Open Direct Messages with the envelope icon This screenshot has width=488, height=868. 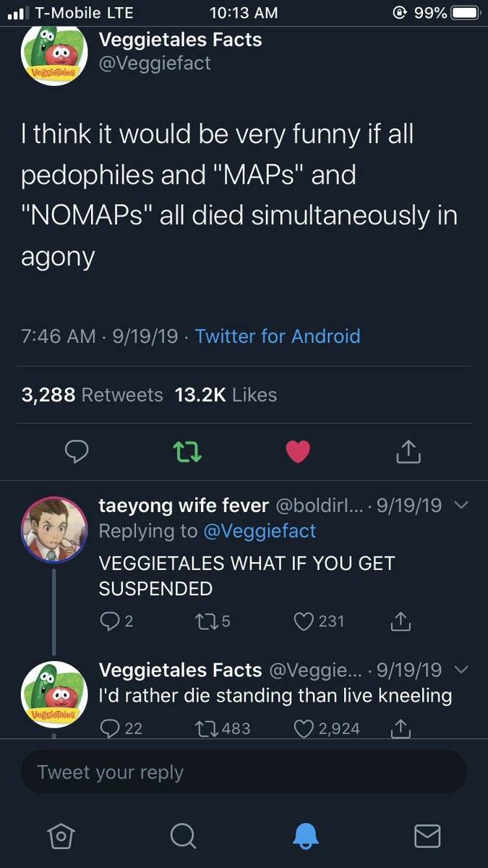[427, 836]
